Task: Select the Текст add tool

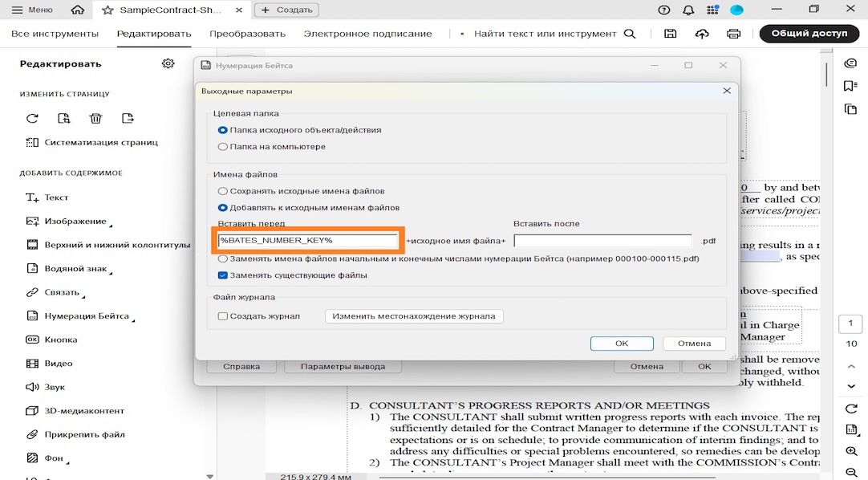Action: coord(47,197)
